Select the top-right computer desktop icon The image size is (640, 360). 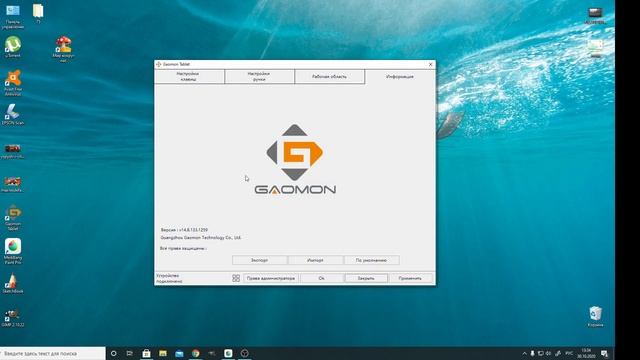click(596, 15)
